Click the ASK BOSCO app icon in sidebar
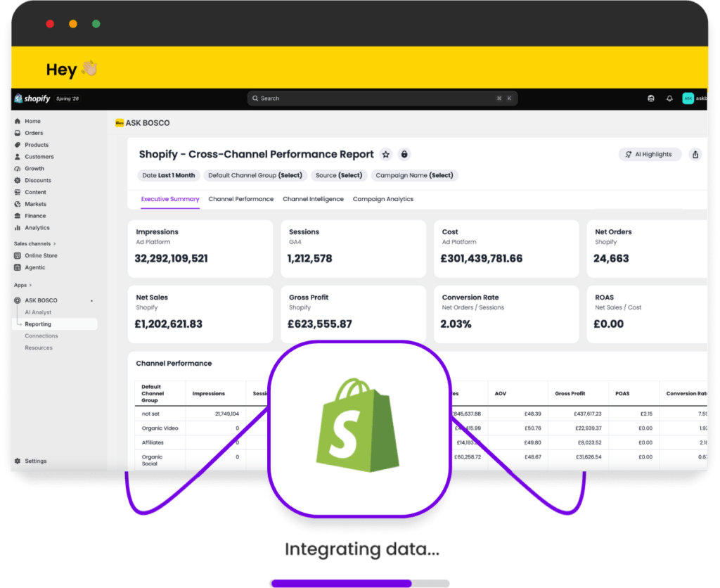 tap(18, 300)
